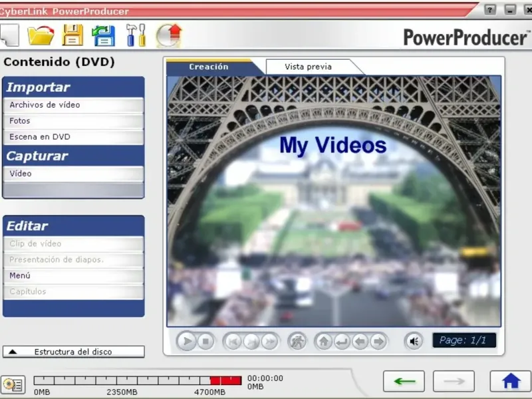Save project with the yellow floppy disk icon
The image size is (532, 399).
coord(72,35)
